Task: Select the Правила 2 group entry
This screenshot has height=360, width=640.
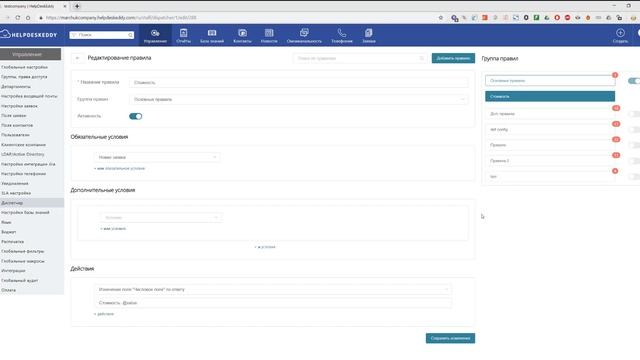Action: click(549, 161)
